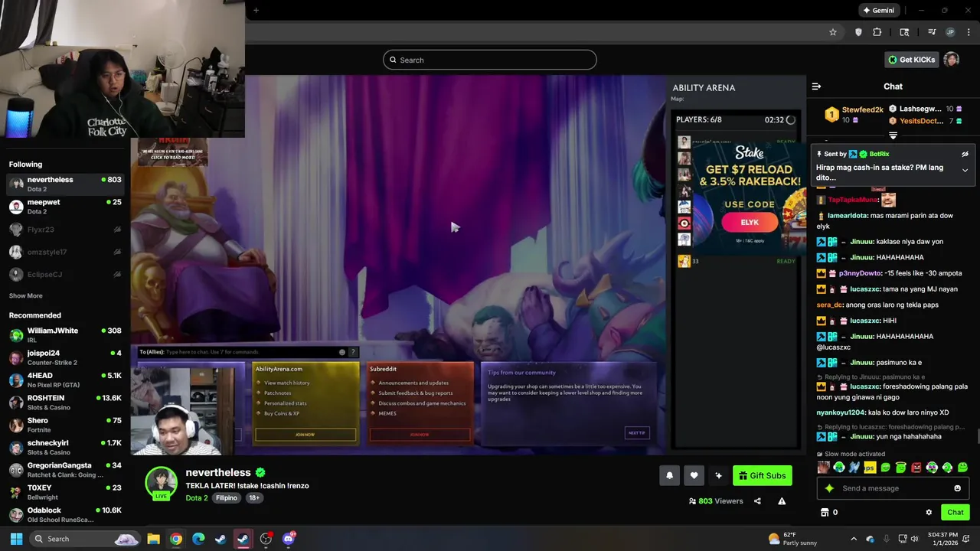Open OBS Studio from taskbar
The width and height of the screenshot is (980, 551).
(266, 539)
